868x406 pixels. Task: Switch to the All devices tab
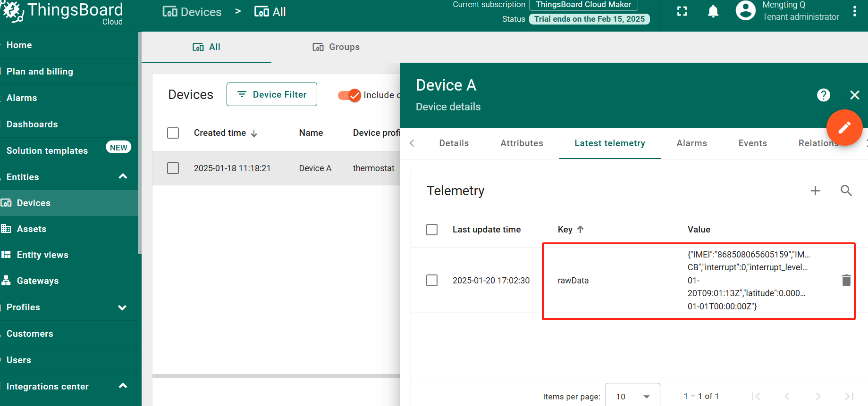point(206,47)
